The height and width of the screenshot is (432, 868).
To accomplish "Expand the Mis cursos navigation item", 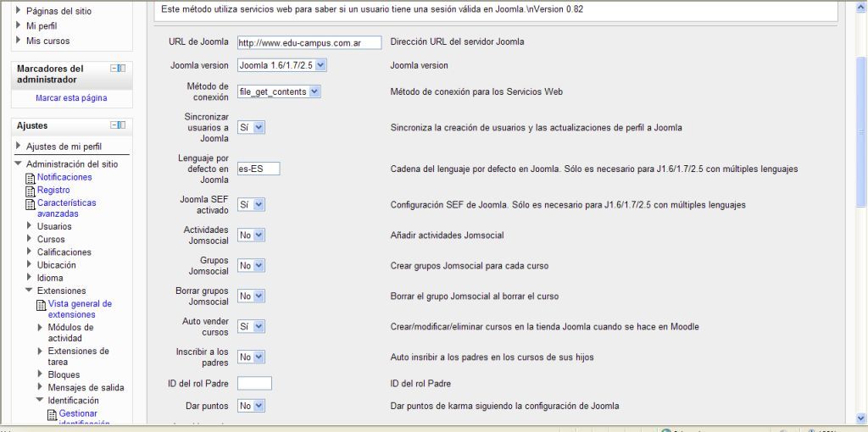I will 19,41.
